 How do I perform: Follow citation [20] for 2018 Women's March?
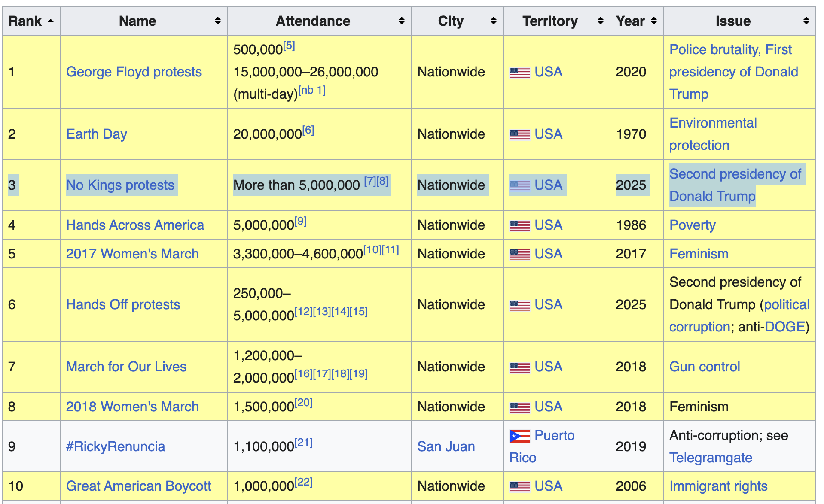[303, 403]
